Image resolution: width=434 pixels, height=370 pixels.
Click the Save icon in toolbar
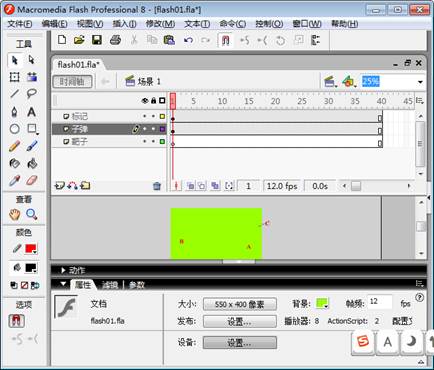coord(97,40)
